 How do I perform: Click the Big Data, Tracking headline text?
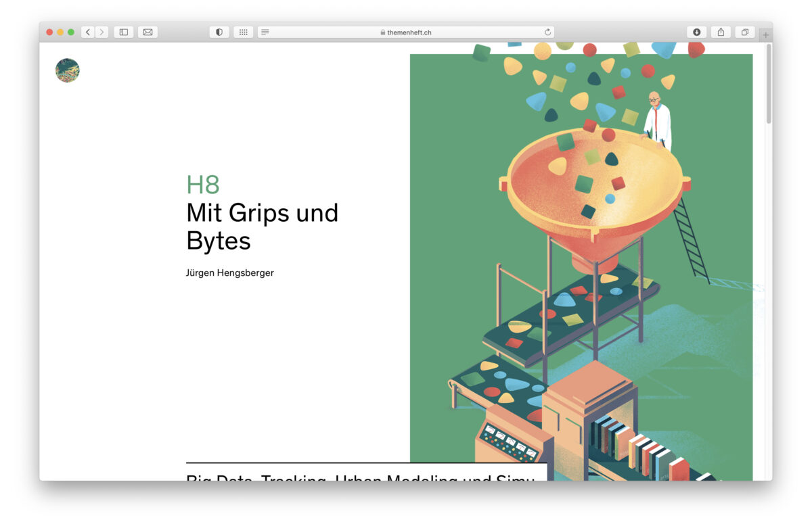click(360, 477)
